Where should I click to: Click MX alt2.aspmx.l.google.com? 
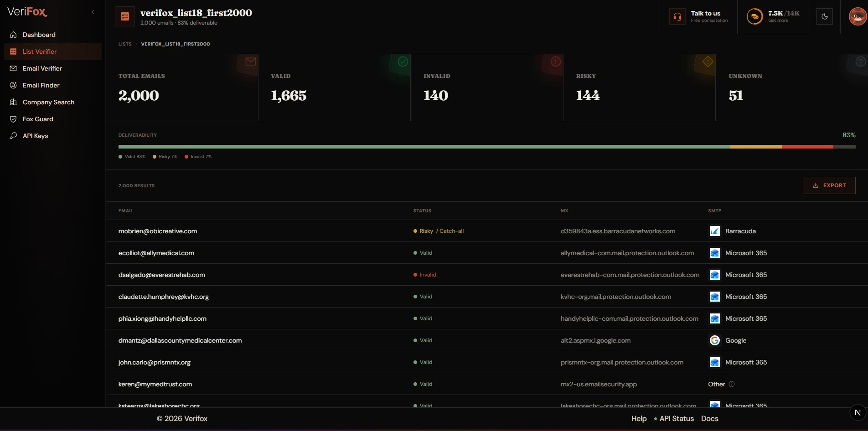pyautogui.click(x=595, y=340)
